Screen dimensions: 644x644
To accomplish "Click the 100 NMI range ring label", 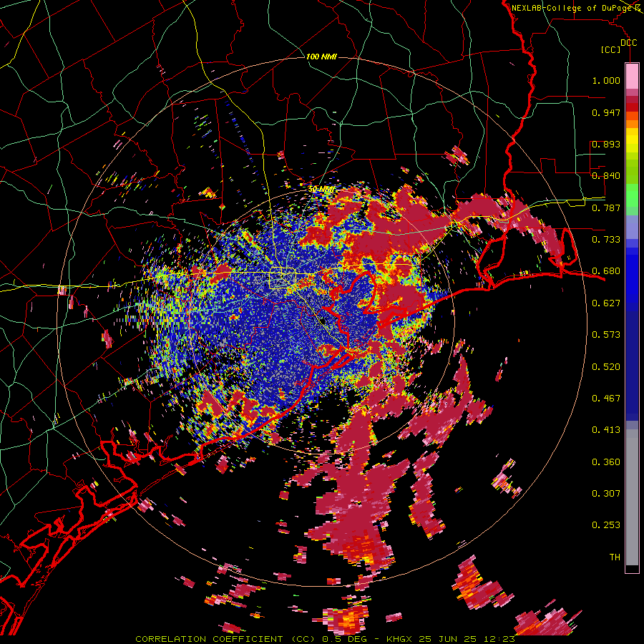I will (321, 57).
